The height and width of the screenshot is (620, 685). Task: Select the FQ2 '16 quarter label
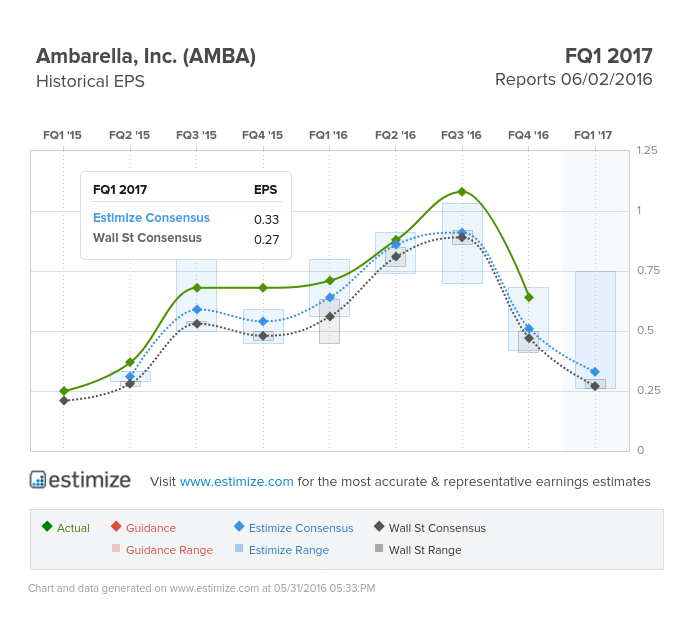[395, 135]
